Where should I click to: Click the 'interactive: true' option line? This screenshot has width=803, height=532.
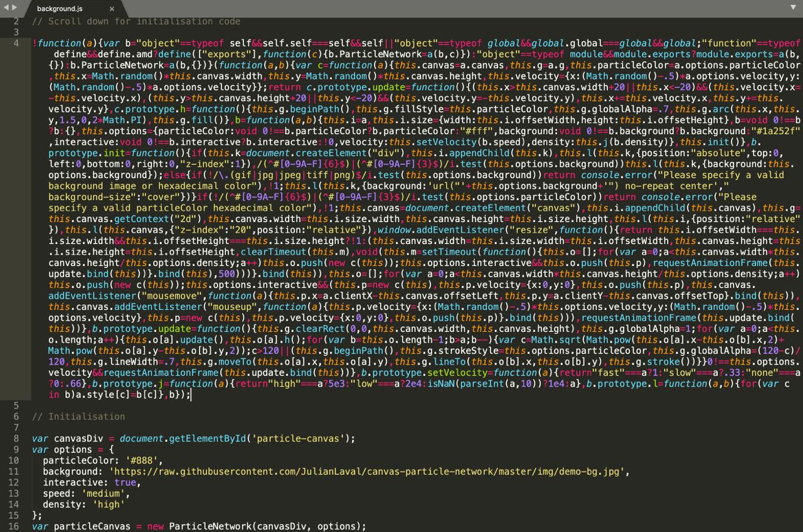click(x=92, y=482)
